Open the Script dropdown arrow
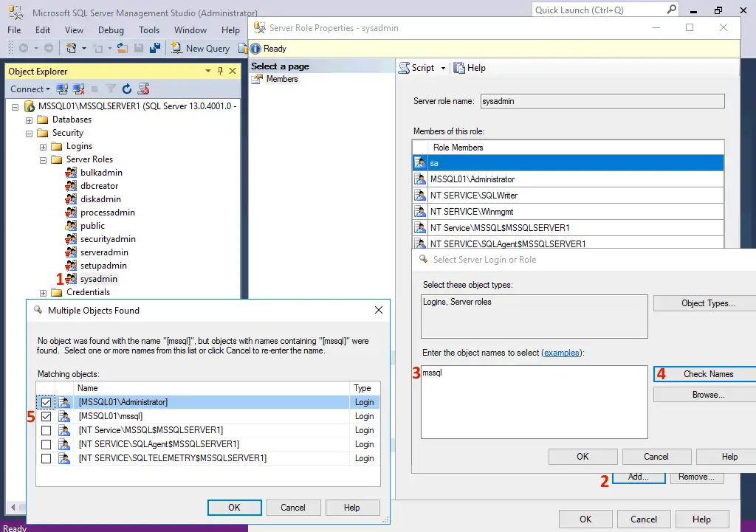This screenshot has height=532, width=756. tap(441, 67)
